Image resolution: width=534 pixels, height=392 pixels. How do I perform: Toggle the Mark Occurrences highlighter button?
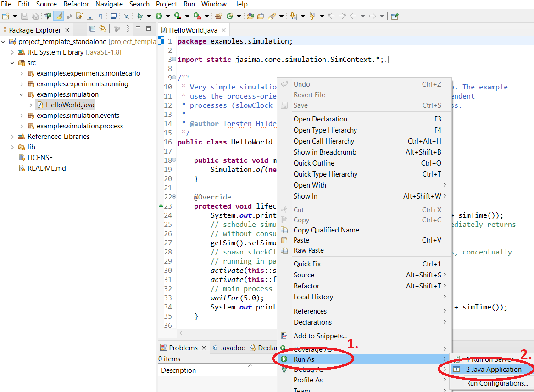point(58,16)
